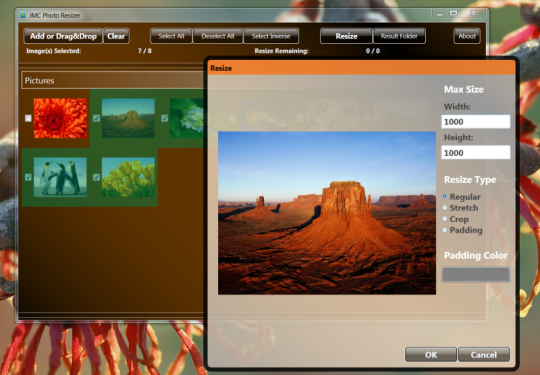Click the 7 / 8 selected count
Screen dimensions: 540x375
point(145,51)
